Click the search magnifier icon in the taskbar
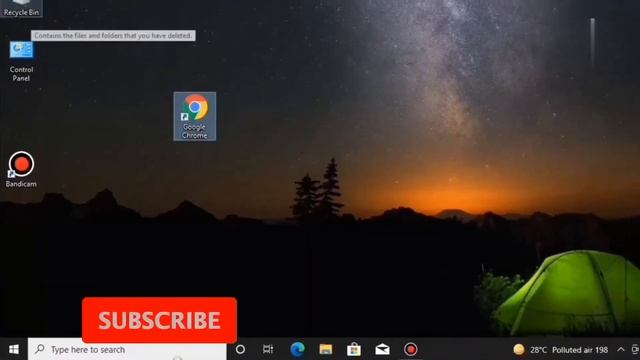Screen dimensions: 640x360 click(40, 349)
